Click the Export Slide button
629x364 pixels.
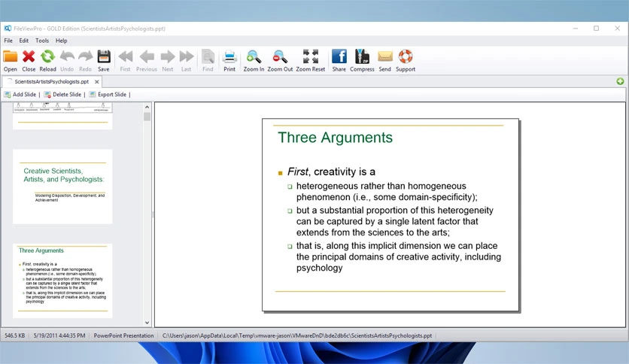pos(108,95)
